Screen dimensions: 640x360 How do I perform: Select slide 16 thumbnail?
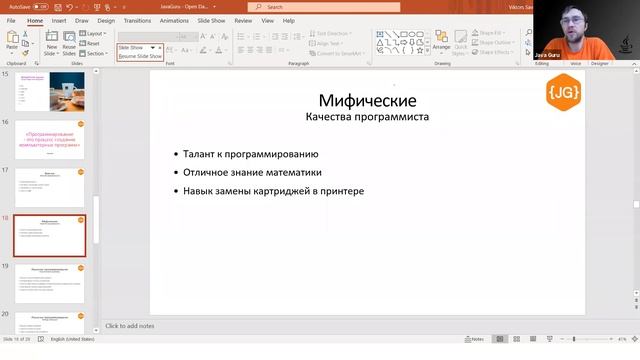point(50,140)
